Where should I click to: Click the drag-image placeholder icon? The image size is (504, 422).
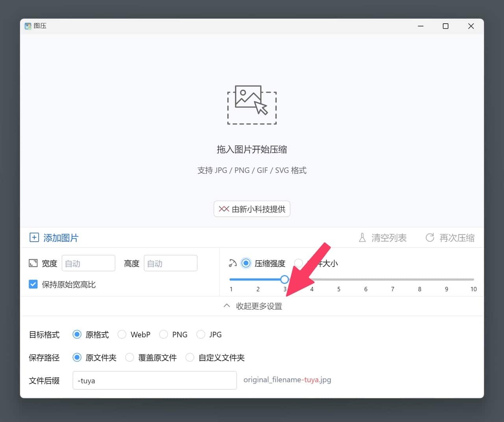click(x=252, y=105)
